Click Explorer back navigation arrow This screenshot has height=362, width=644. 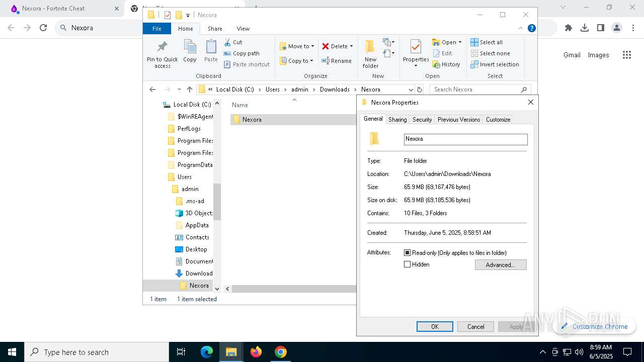152,89
